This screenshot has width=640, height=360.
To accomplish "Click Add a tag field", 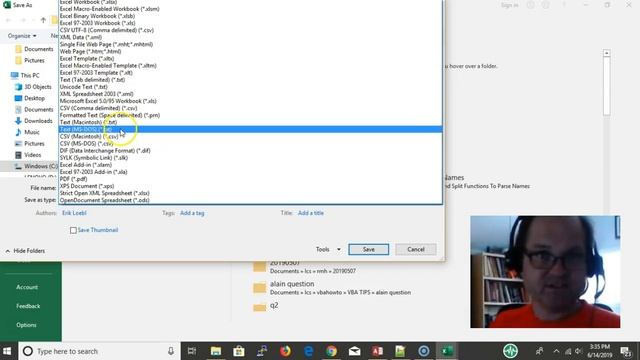I will point(192,213).
